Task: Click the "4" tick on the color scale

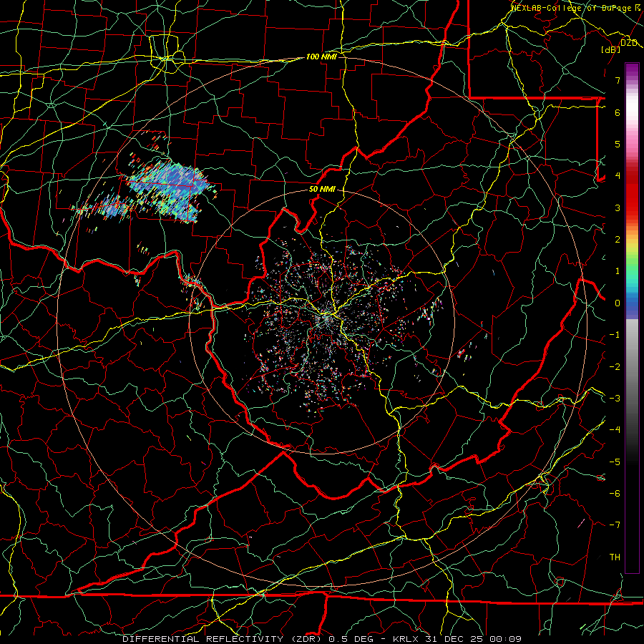Action: [618, 176]
